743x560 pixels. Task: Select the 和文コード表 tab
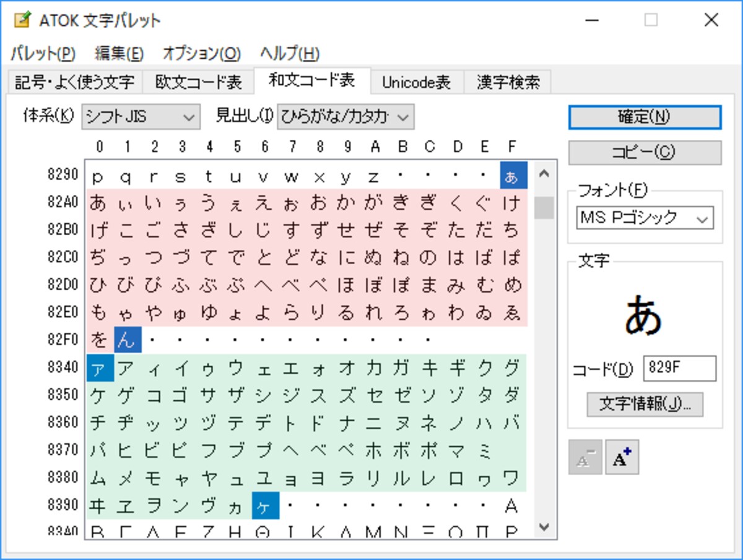pos(312,80)
